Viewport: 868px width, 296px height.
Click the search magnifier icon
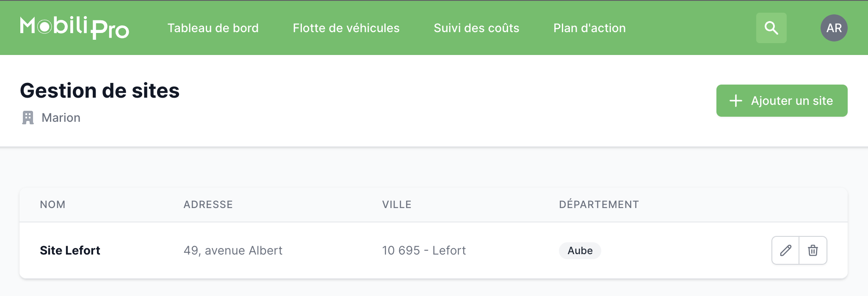[771, 28]
